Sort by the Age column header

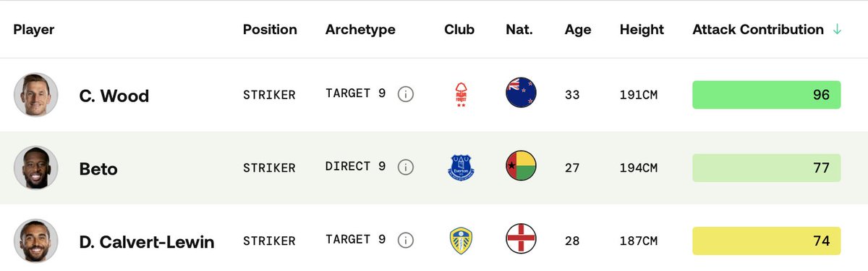pyautogui.click(x=578, y=30)
